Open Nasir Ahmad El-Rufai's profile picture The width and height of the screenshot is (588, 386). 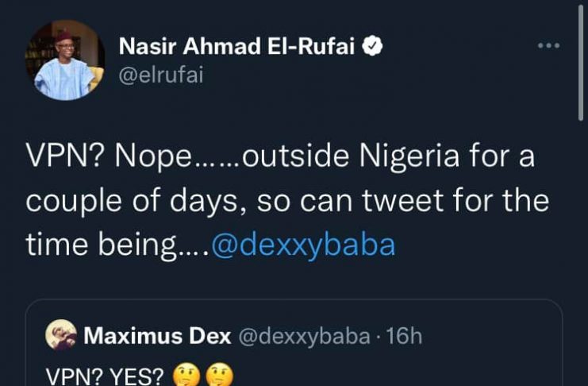(68, 60)
